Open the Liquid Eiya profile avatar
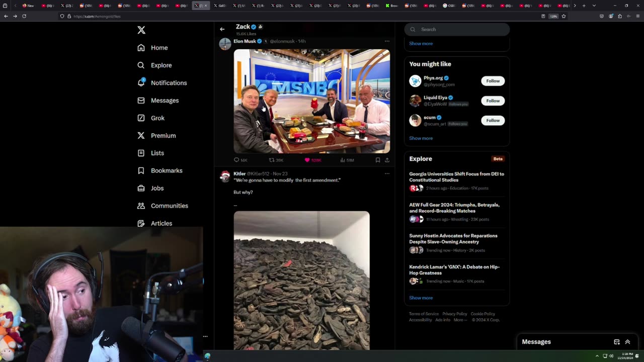 click(x=415, y=101)
